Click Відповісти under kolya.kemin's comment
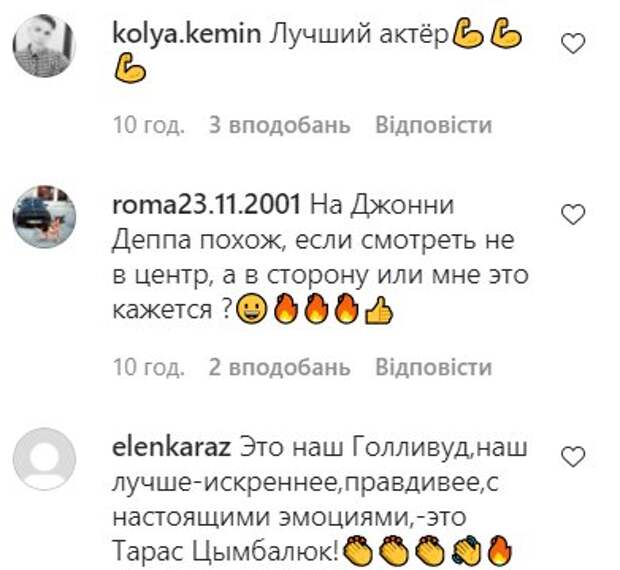Viewport: 620px width, 570px height. coord(434,125)
